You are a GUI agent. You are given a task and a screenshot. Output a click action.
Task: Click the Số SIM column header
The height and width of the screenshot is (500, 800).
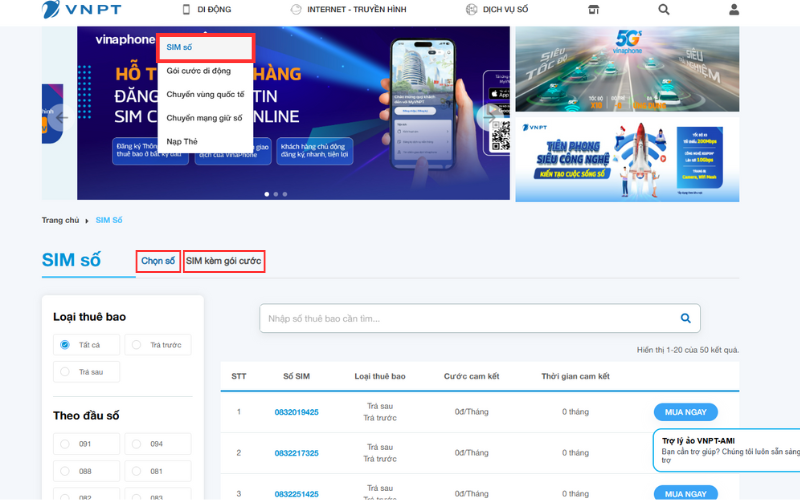click(x=296, y=376)
